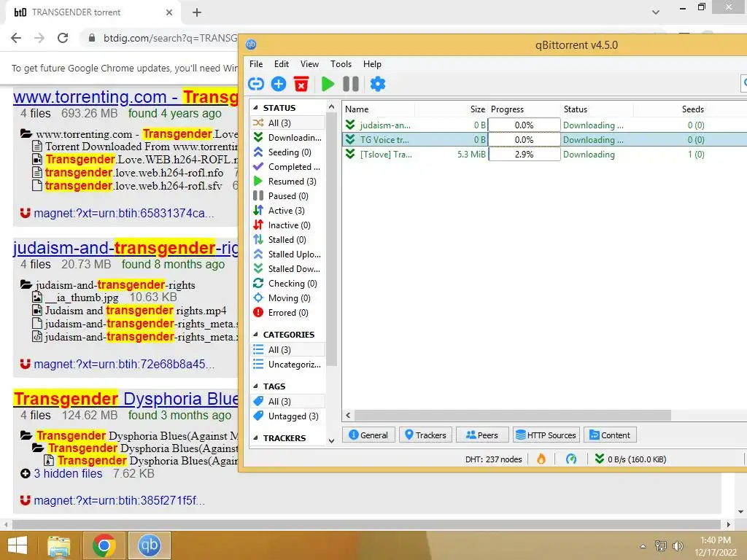Collapse the TAGS section

256,386
